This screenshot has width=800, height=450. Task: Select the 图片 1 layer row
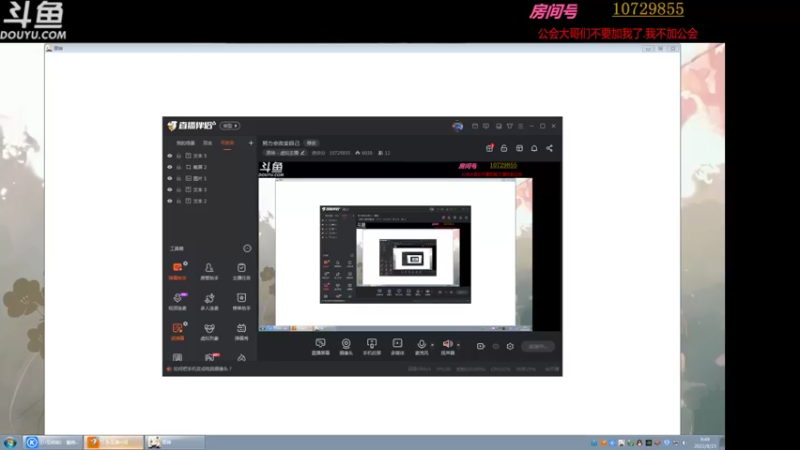coord(209,178)
